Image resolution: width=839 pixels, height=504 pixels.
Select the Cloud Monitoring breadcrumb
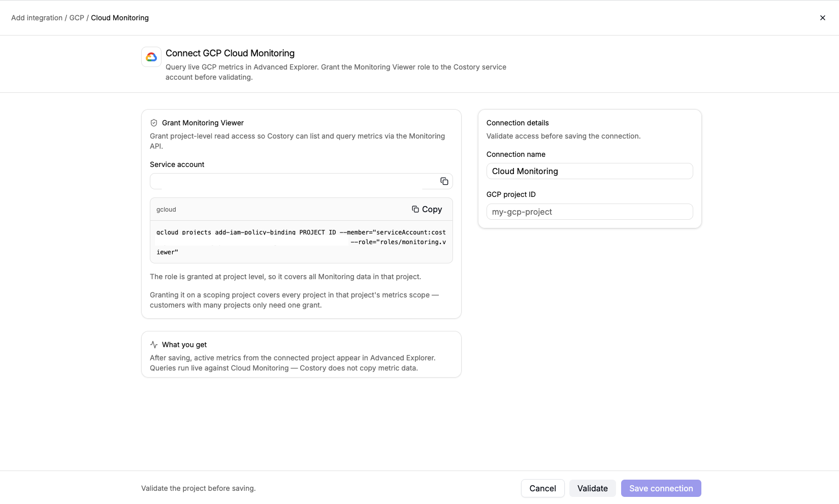[x=120, y=18]
